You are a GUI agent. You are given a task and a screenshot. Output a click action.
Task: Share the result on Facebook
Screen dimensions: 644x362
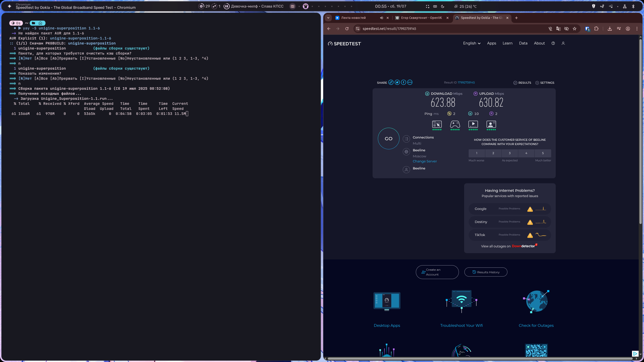[404, 82]
